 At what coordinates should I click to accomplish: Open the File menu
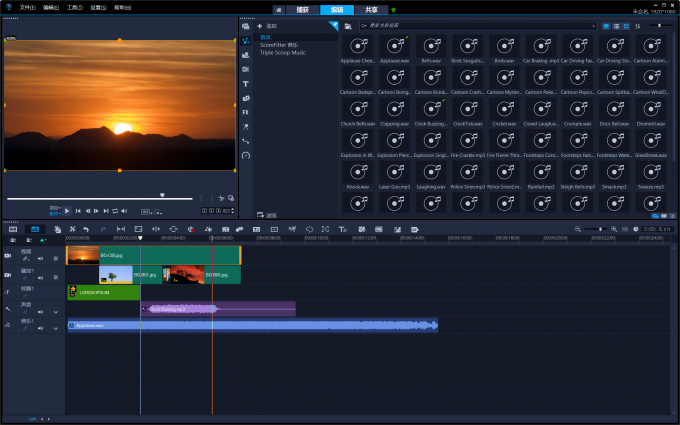pos(27,8)
